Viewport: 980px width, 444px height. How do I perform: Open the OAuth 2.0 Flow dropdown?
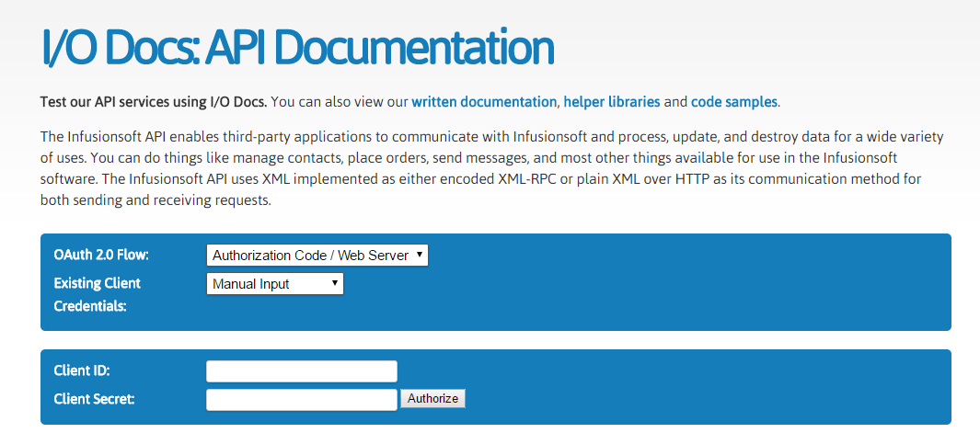[317, 255]
